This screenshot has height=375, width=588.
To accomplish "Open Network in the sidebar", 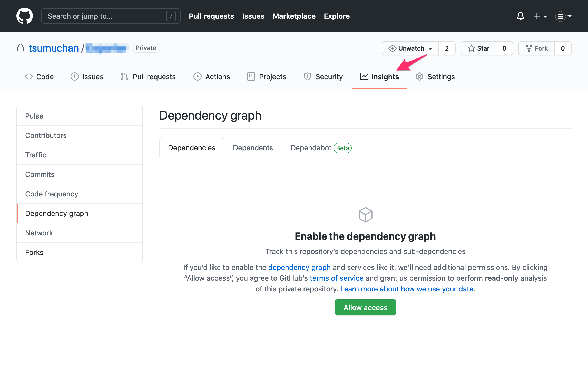I will point(80,233).
